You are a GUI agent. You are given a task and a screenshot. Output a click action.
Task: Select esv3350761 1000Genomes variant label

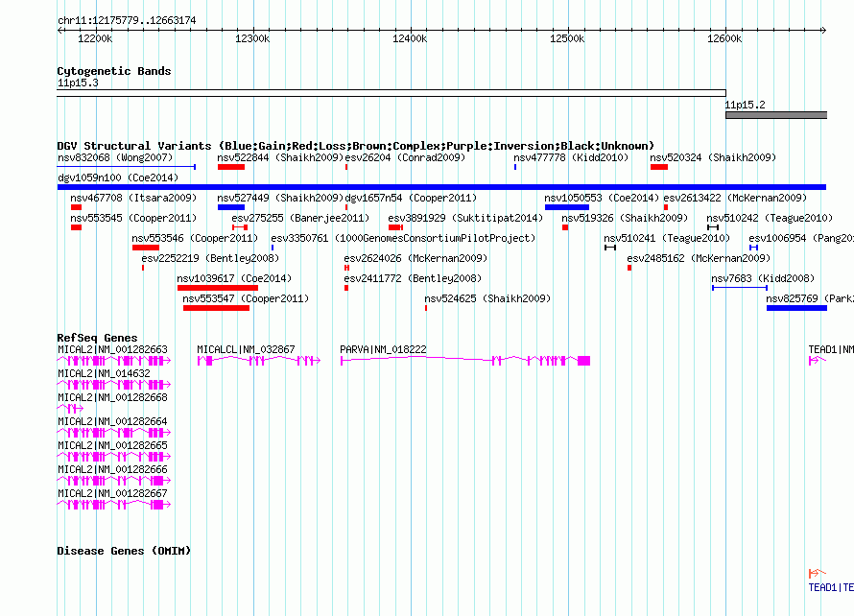(403, 238)
